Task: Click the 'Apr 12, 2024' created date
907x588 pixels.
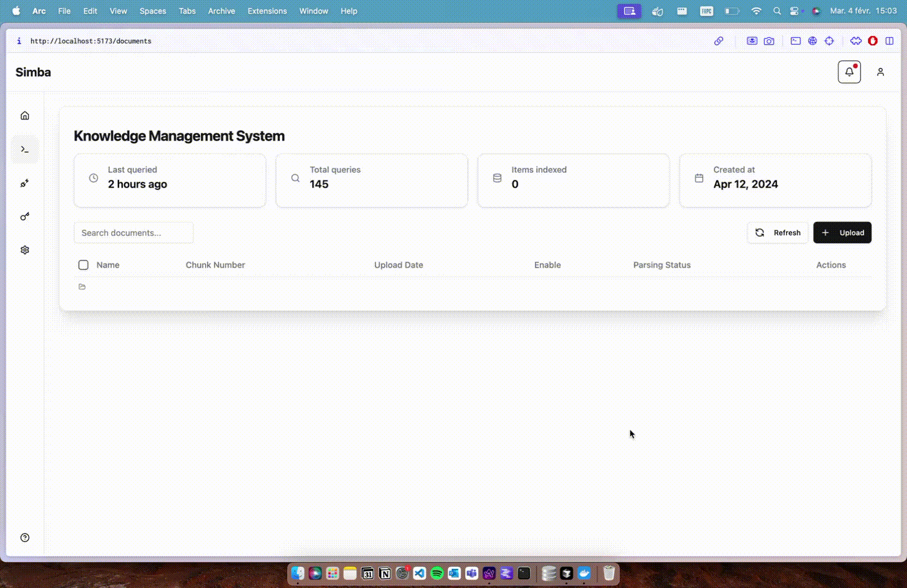Action: coord(745,184)
